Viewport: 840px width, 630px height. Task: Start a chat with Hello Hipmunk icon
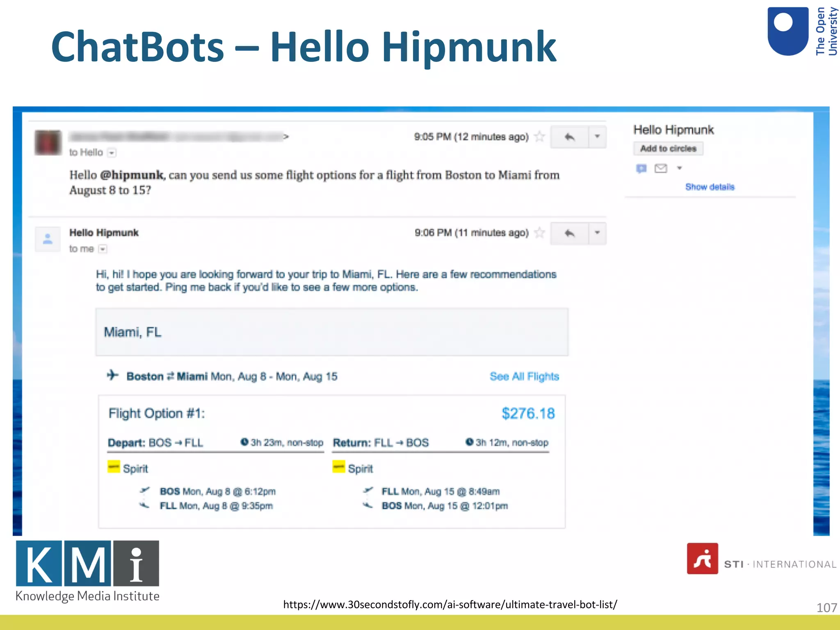tap(641, 168)
